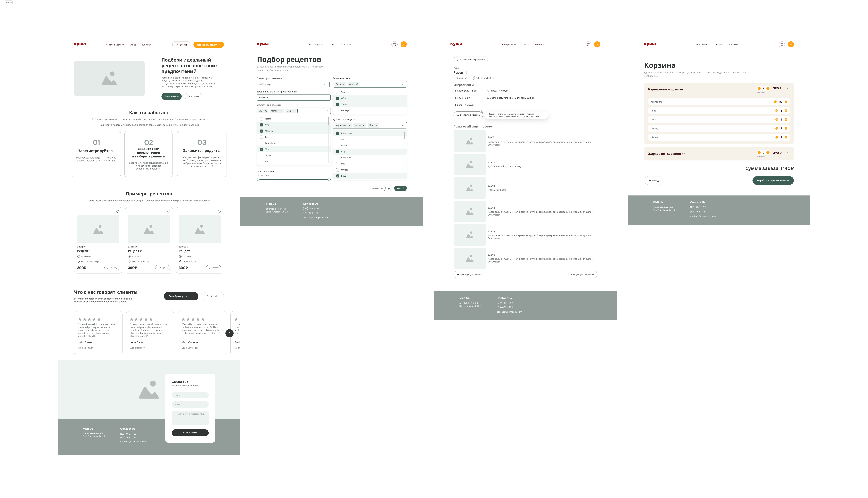Check the Томат checkbox

pos(261,119)
